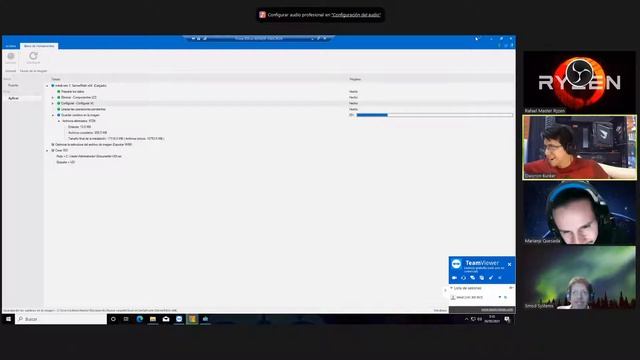Open Cortana from the taskbar
This screenshot has width=640, height=360.
point(113,319)
